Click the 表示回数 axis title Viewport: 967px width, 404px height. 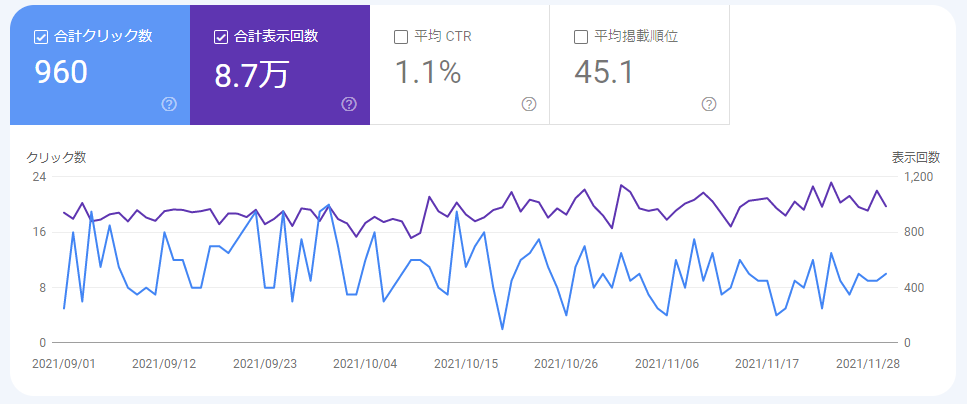(916, 157)
